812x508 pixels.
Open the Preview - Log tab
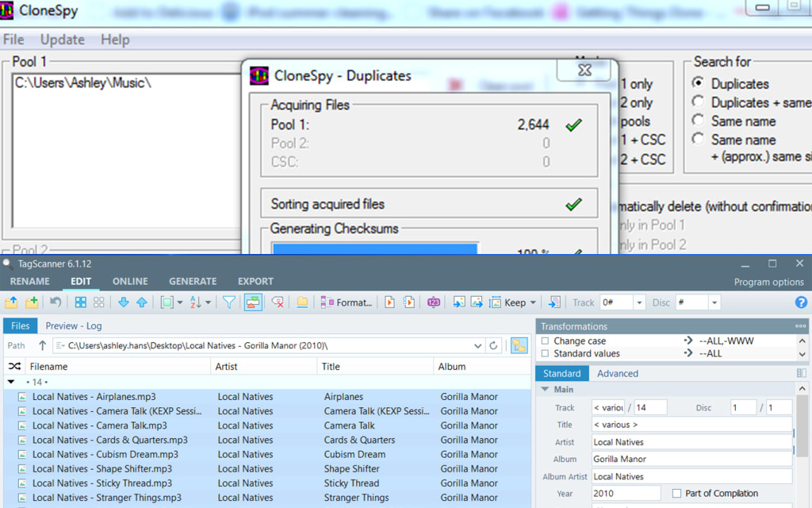tap(74, 326)
